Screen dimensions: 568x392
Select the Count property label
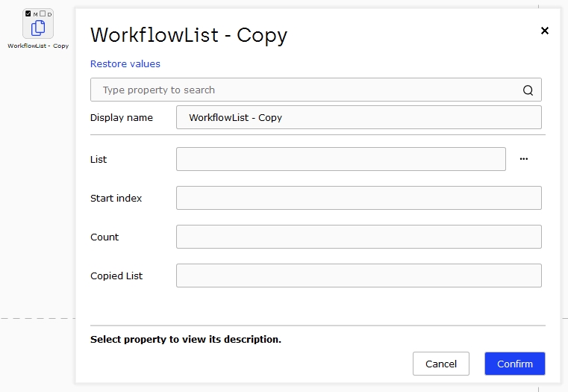point(104,237)
